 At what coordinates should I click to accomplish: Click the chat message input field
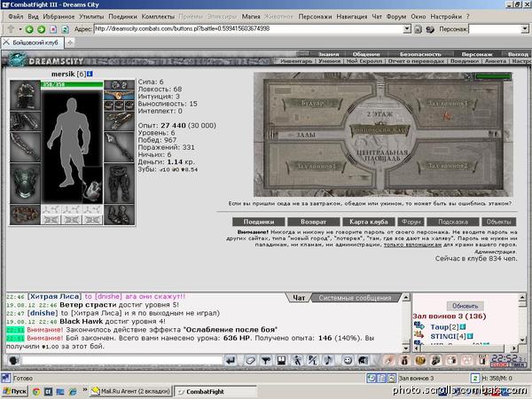click(121, 360)
